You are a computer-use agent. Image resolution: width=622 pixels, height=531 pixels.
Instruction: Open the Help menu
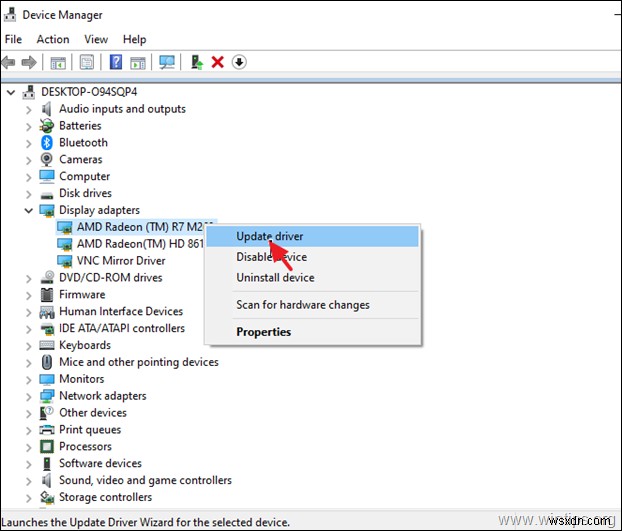click(x=134, y=39)
